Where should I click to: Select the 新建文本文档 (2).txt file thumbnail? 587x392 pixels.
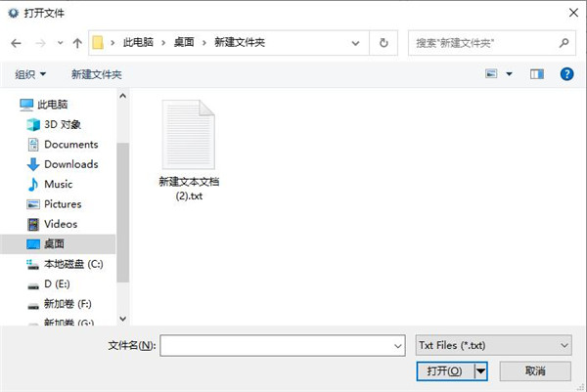click(x=188, y=134)
